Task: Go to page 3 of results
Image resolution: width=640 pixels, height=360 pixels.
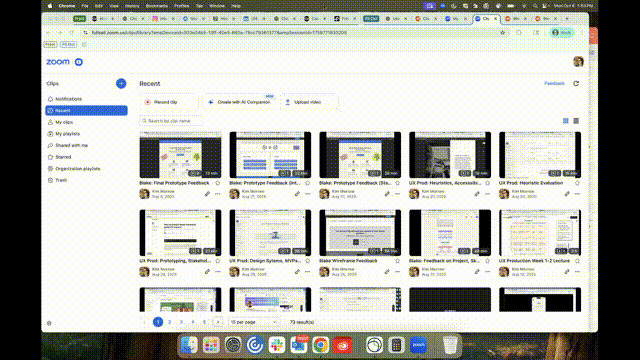Action: [181, 322]
